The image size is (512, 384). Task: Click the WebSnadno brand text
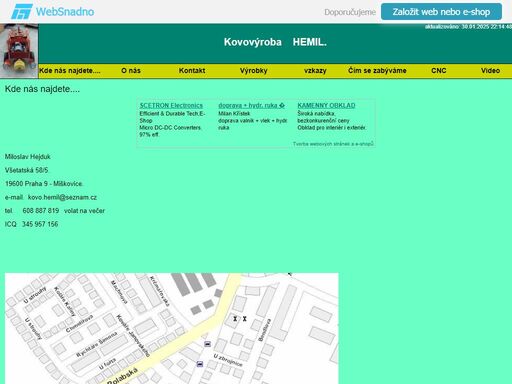(65, 12)
